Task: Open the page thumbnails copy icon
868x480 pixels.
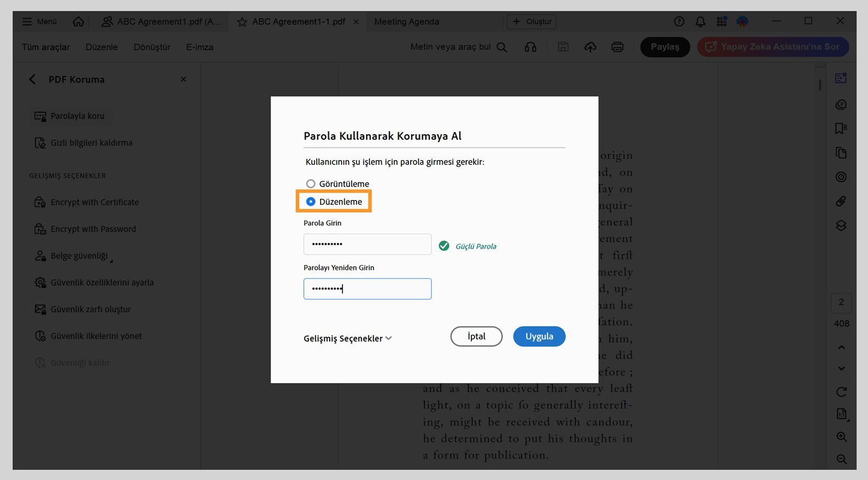Action: coord(841,153)
